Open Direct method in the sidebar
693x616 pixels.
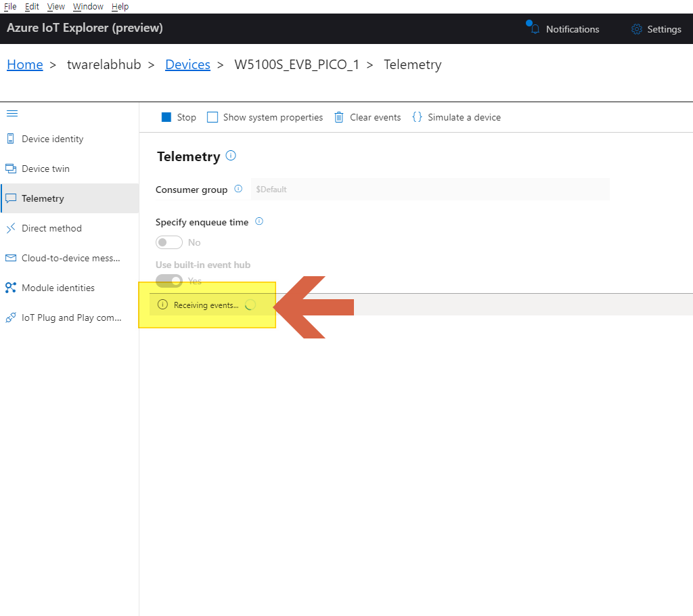click(70, 228)
